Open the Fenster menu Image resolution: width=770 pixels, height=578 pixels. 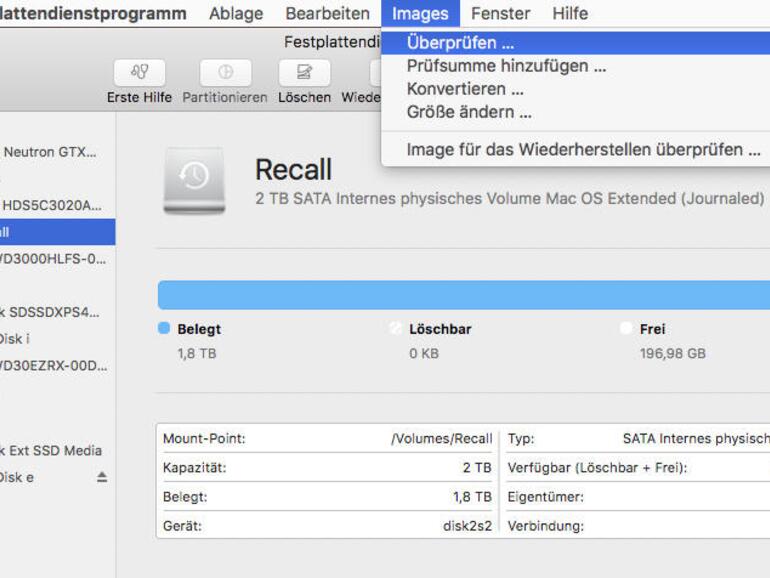pyautogui.click(x=500, y=13)
